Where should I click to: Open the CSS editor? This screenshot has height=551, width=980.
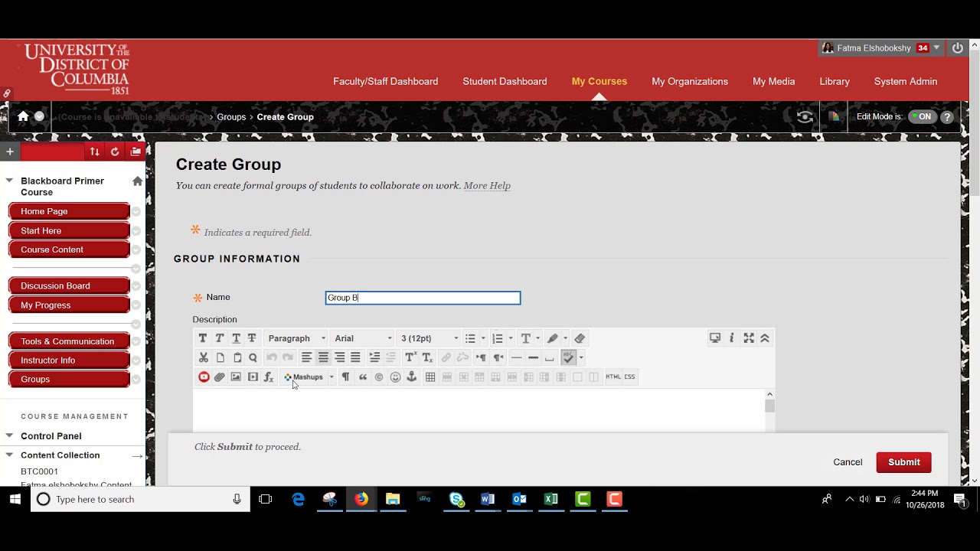click(x=630, y=377)
